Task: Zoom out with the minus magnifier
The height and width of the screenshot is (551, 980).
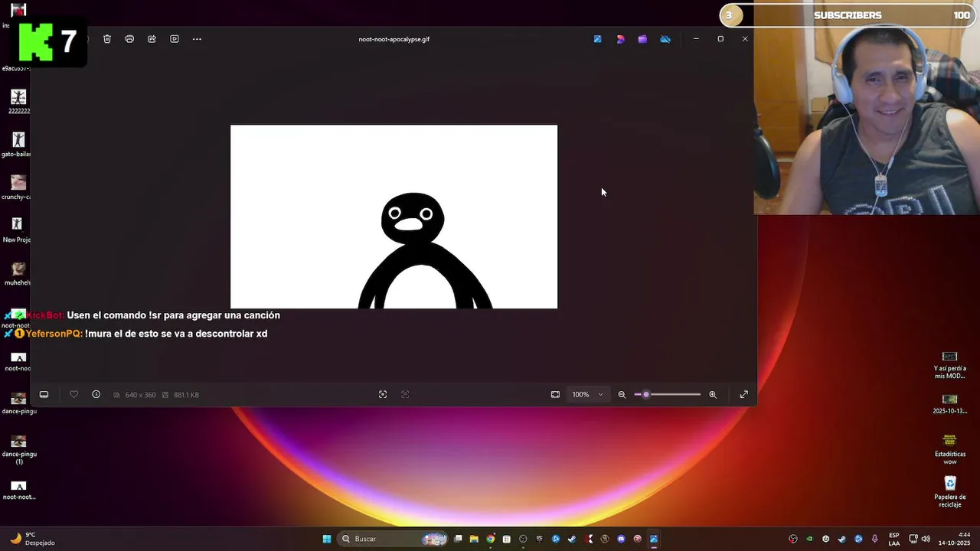Action: (x=622, y=395)
